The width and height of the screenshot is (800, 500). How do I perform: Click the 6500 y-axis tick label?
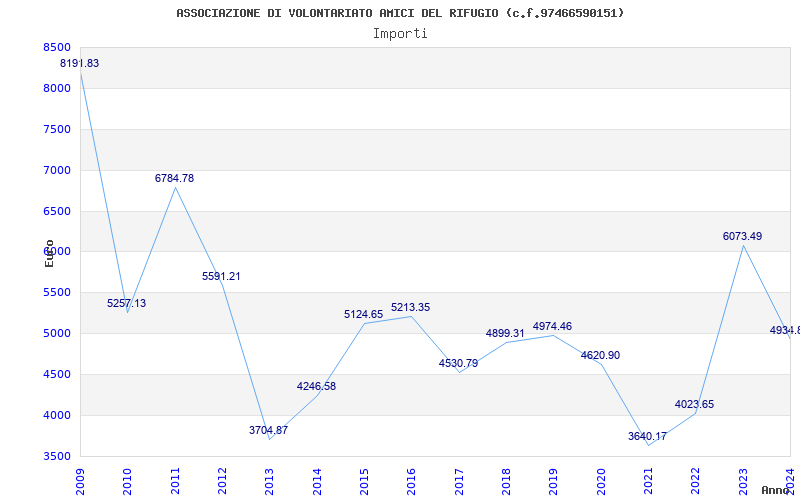point(57,211)
